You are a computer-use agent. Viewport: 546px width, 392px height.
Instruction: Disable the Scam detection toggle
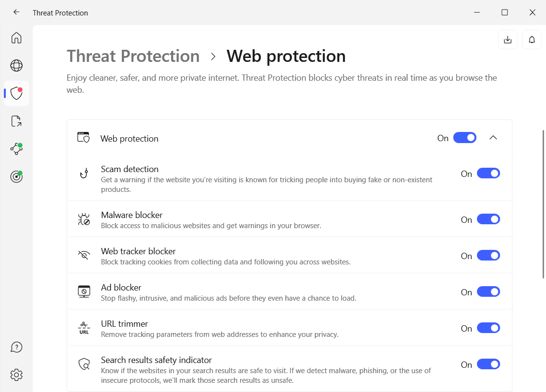click(x=488, y=174)
